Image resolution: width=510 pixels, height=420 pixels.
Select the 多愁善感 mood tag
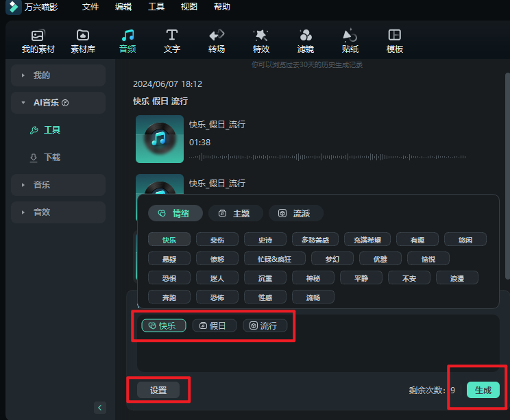pyautogui.click(x=315, y=240)
